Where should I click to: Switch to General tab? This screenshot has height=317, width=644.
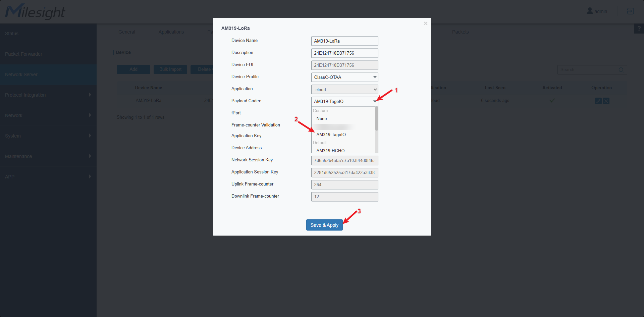[127, 32]
